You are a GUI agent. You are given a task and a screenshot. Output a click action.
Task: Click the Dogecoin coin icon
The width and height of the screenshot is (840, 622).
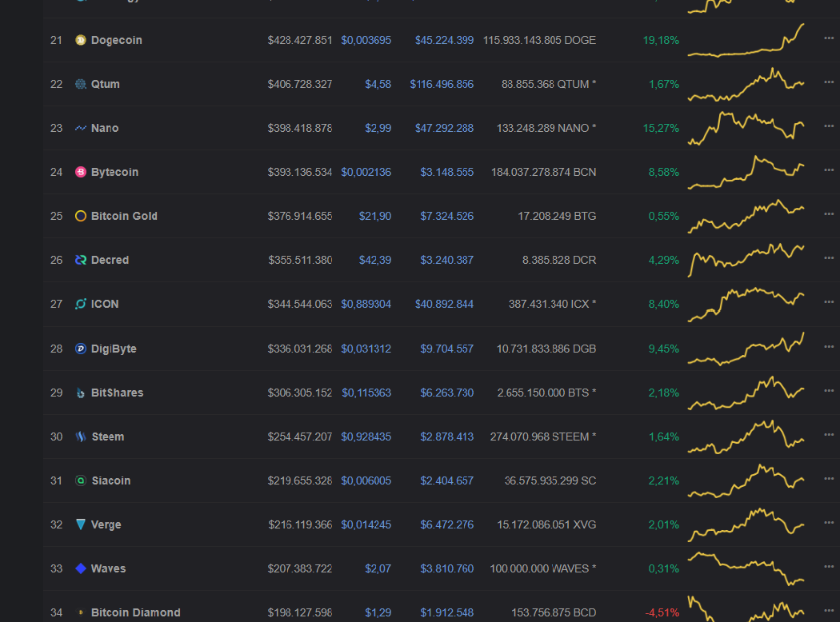pyautogui.click(x=80, y=40)
